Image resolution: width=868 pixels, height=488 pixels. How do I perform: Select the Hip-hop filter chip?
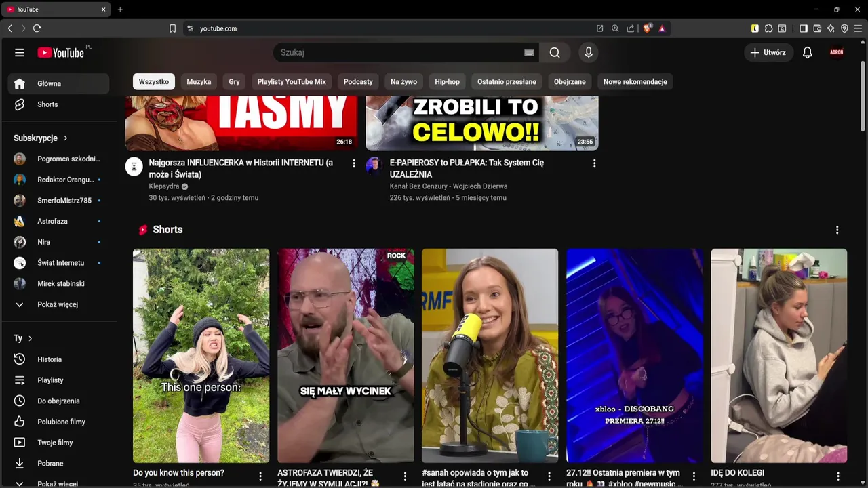(x=447, y=81)
